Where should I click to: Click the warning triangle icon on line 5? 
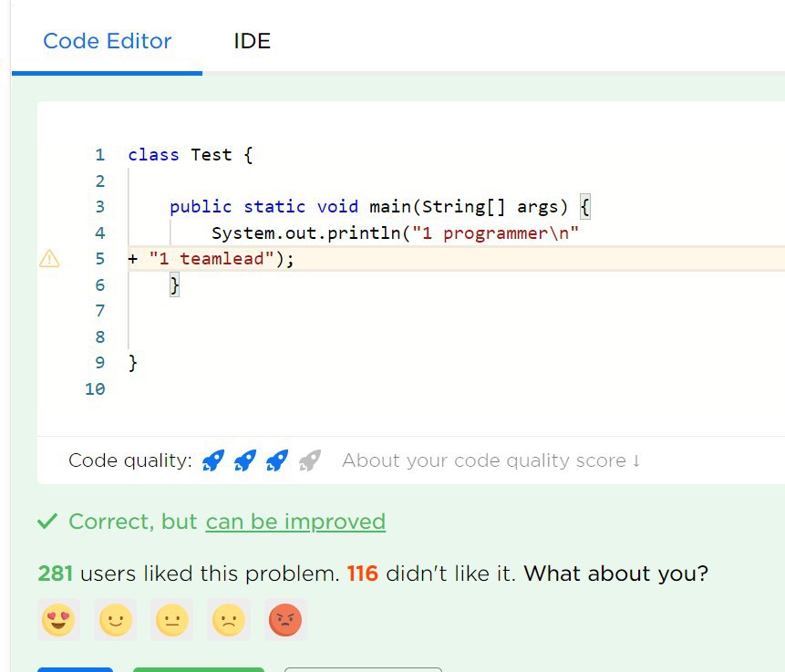coord(49,258)
